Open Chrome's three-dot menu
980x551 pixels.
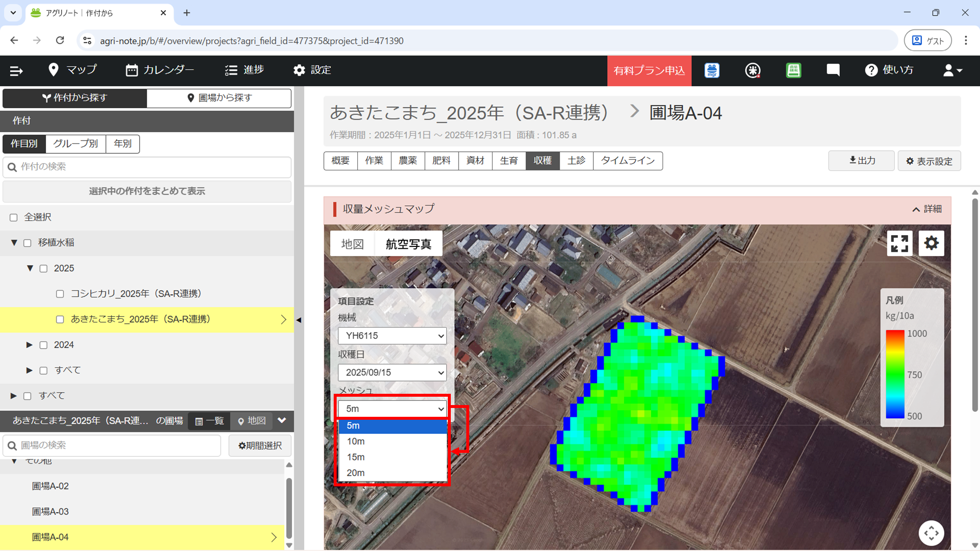[x=966, y=41]
